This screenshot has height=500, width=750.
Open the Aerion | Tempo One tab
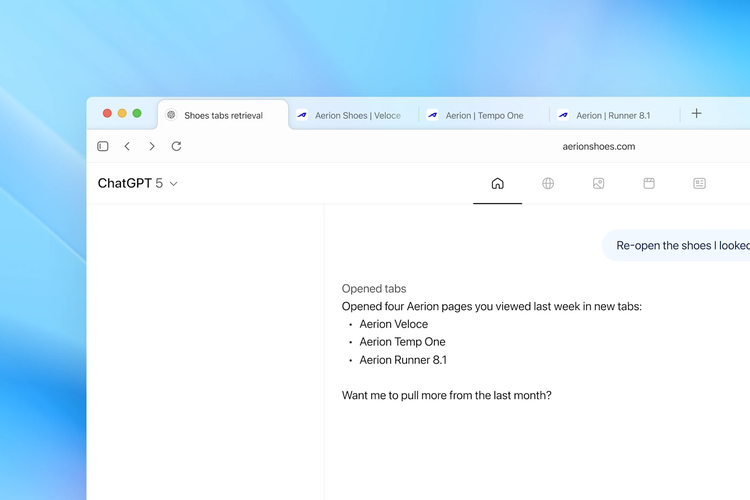[484, 115]
